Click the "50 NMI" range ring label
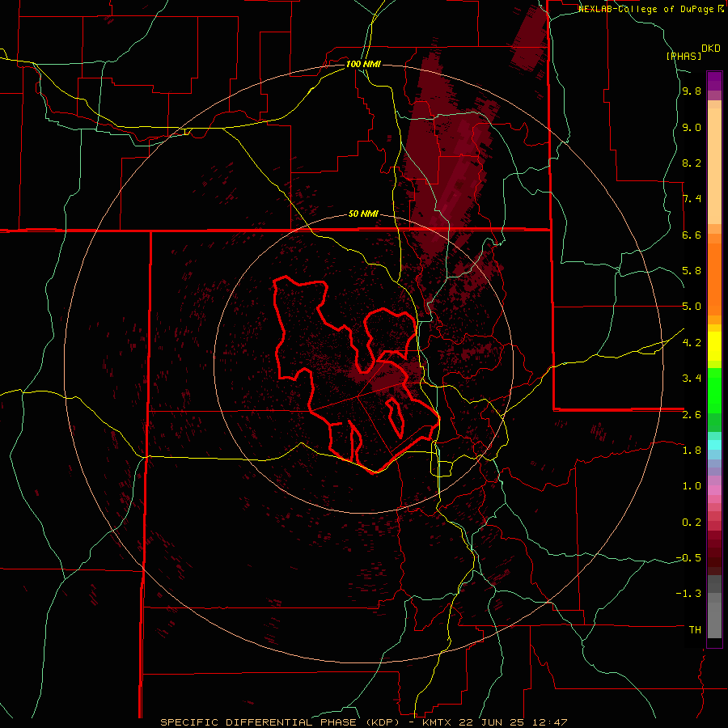Image resolution: width=728 pixels, height=728 pixels. (363, 214)
